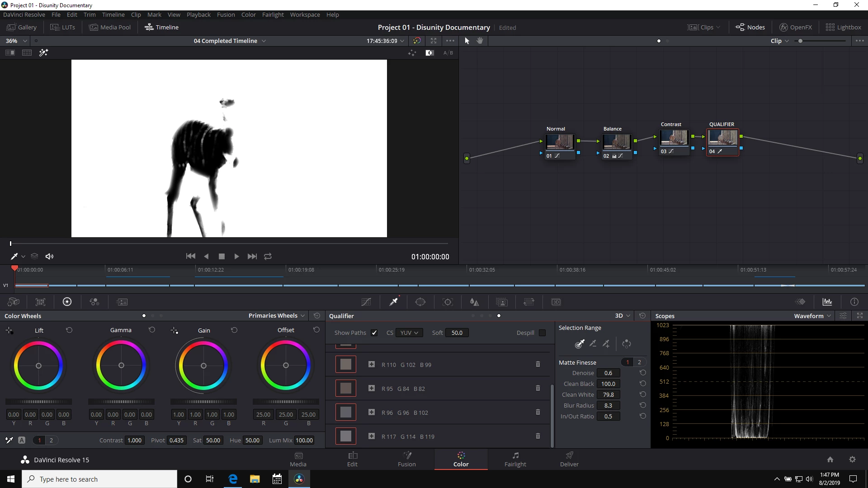
Task: Open the Curves palette
Action: click(x=366, y=302)
